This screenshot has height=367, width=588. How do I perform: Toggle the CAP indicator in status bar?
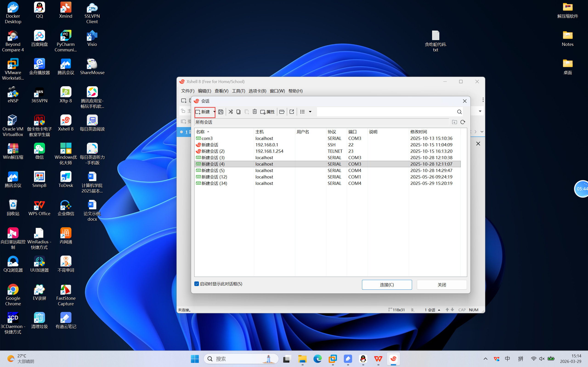coord(462,310)
